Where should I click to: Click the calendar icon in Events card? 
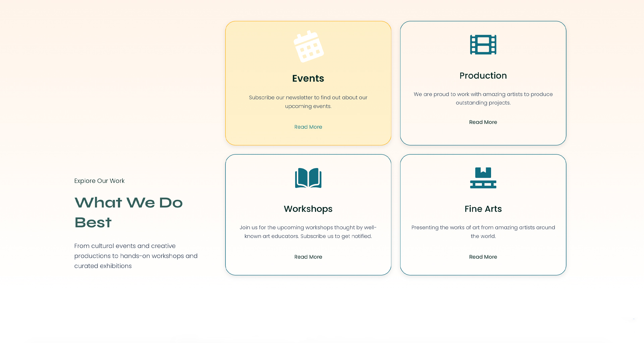309,46
